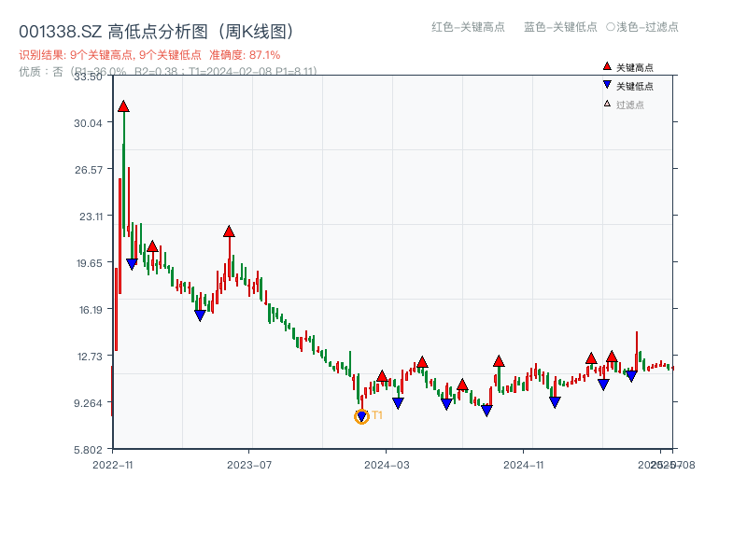Click the blue triangle icon beside 关键低点 legend
Viewport: 747px width, 560px height.
coord(607,84)
